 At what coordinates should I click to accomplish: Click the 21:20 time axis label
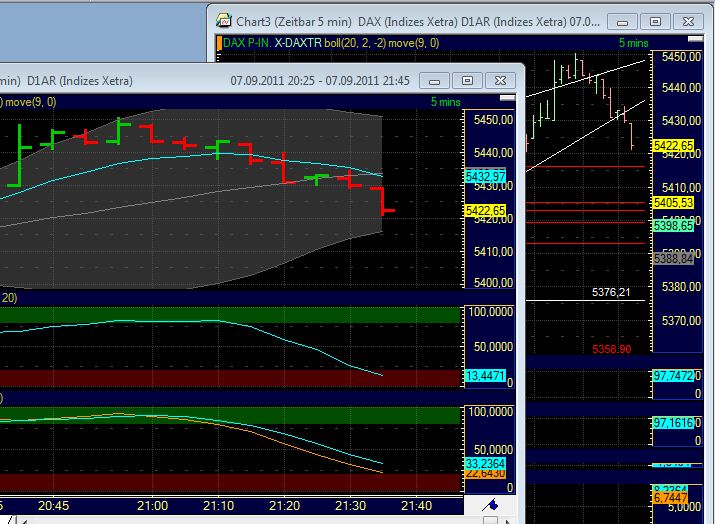tap(285, 506)
